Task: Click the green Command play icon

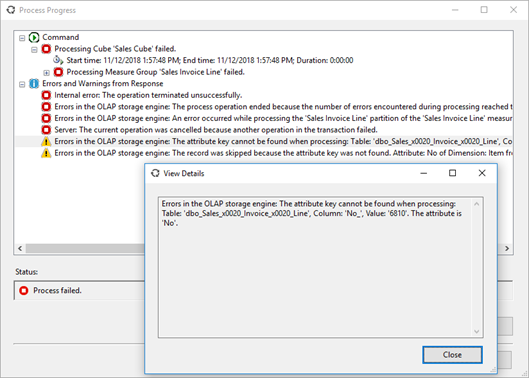Action: 34,37
